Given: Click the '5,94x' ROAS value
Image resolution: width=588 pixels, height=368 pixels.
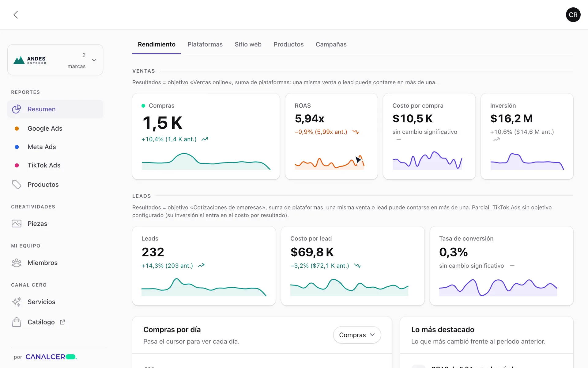Looking at the screenshot, I should (309, 119).
